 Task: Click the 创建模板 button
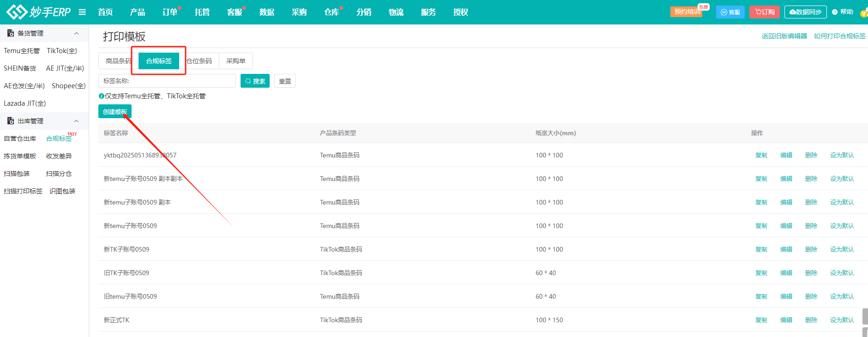click(115, 112)
